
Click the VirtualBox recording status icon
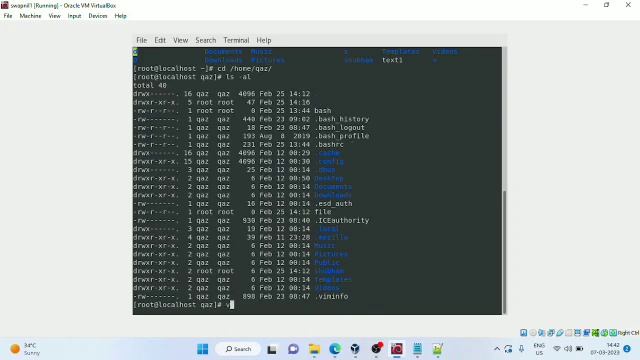587,333
